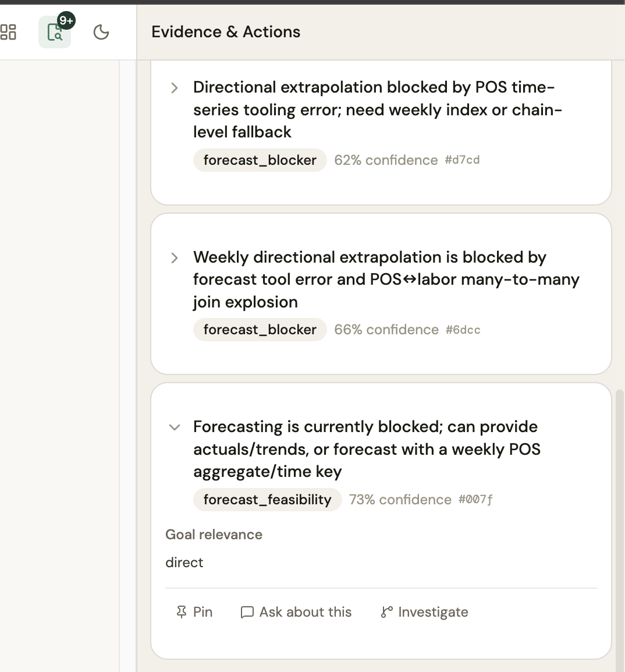Screen dimensions: 625x672
Task: Expand the directional extrapolation blocked card
Action: (x=174, y=88)
